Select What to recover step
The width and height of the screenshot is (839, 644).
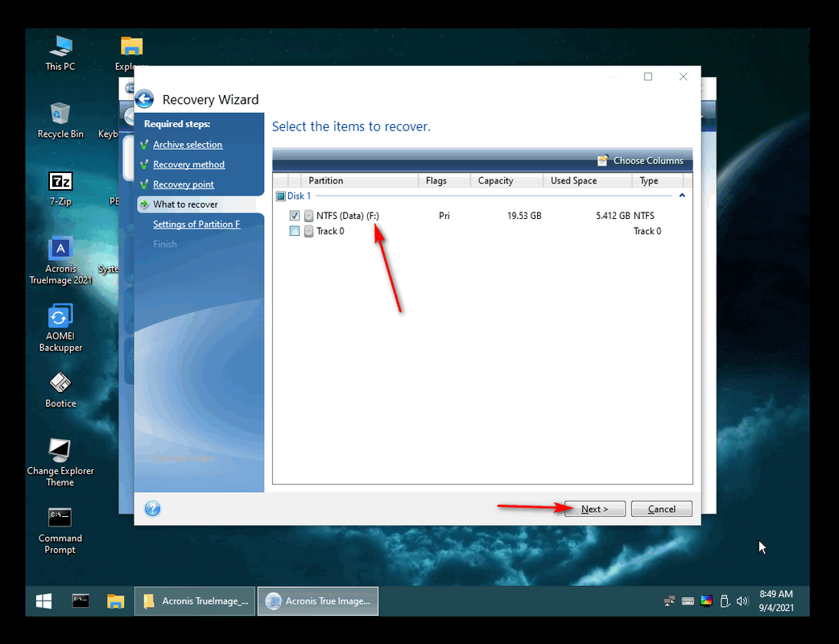click(x=185, y=204)
